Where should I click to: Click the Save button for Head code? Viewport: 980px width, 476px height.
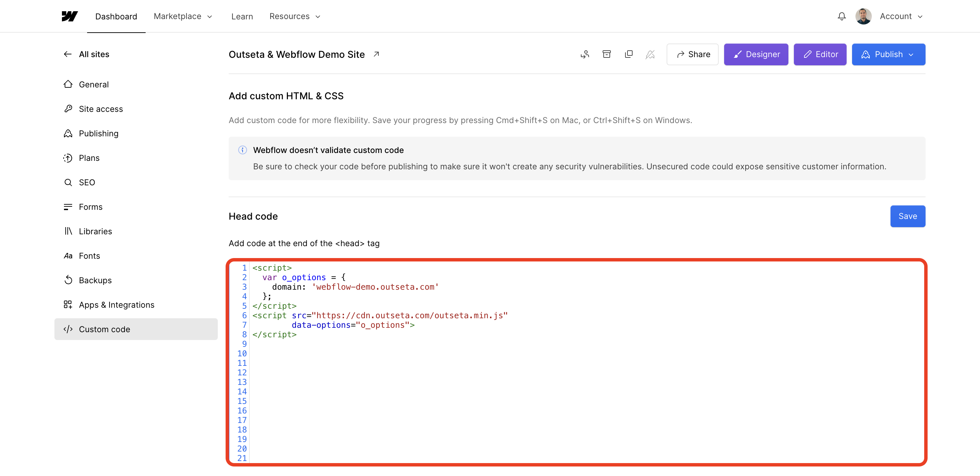tap(907, 216)
